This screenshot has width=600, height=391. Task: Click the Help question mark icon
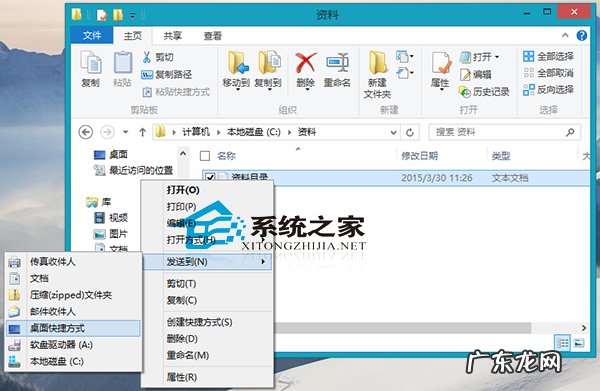(582, 36)
